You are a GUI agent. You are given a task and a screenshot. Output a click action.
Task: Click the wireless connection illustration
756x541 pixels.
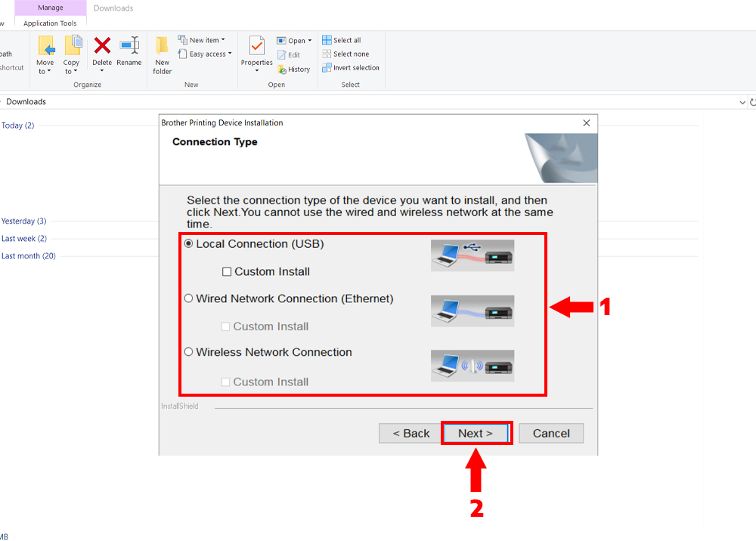click(472, 366)
